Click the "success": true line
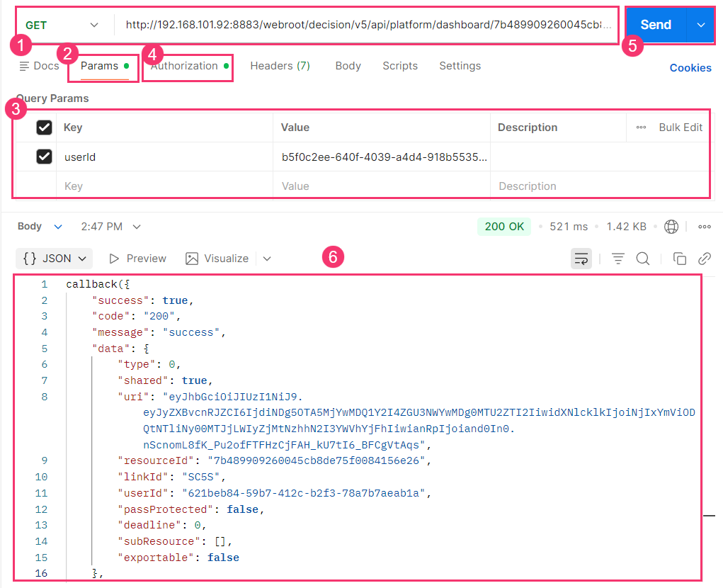This screenshot has width=723, height=588. 142,300
